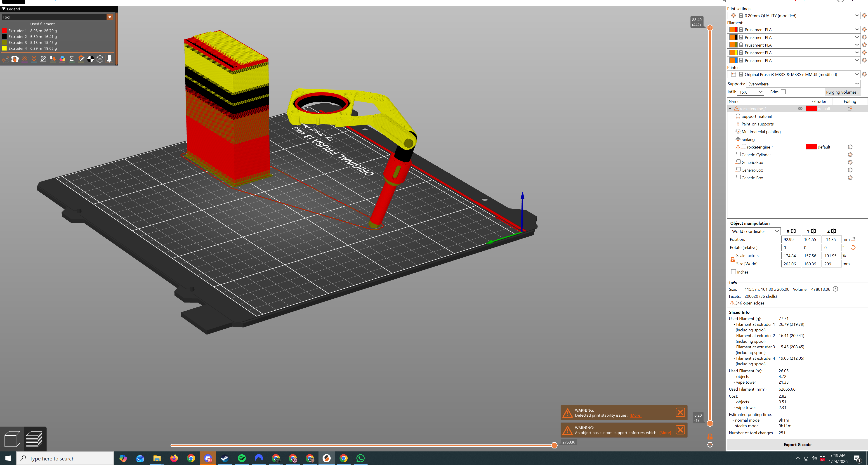Screen dimensions: 868x465
Task: Click the red extruder swatch of rocketengine_1 part
Action: point(811,147)
